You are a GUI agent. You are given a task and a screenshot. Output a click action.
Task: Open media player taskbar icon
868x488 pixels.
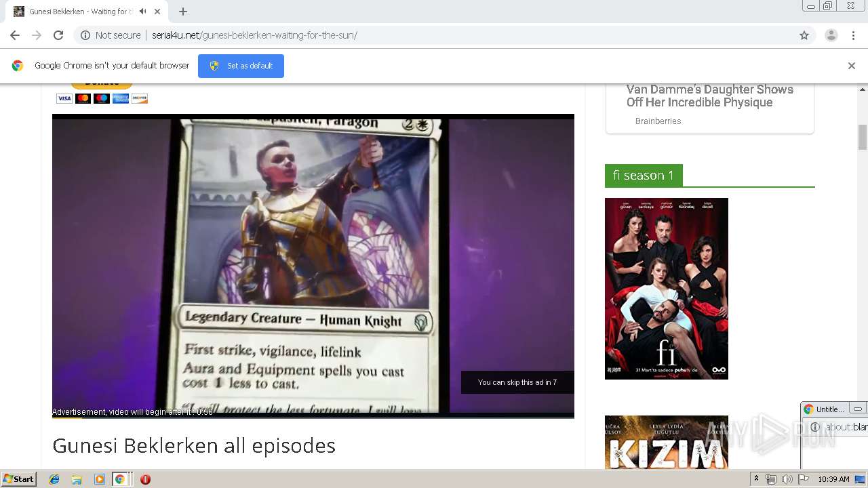(x=100, y=479)
